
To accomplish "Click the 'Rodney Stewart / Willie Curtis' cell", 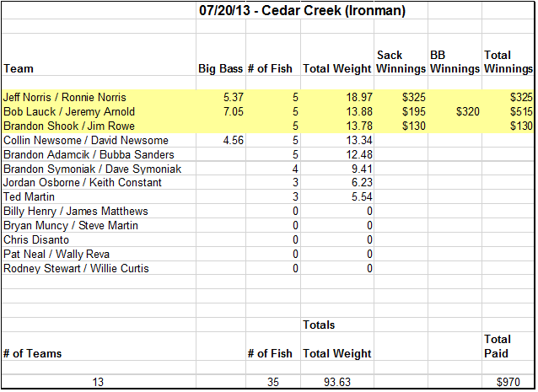I will click(x=76, y=269).
